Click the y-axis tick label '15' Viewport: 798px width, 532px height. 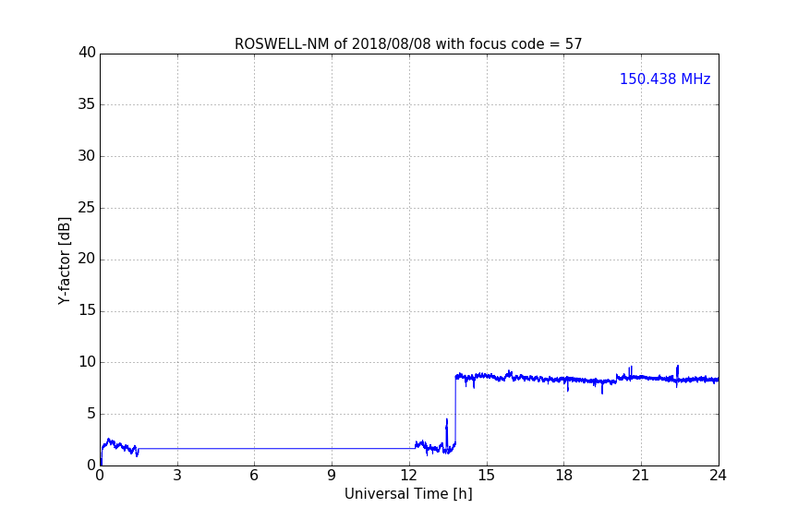87,310
